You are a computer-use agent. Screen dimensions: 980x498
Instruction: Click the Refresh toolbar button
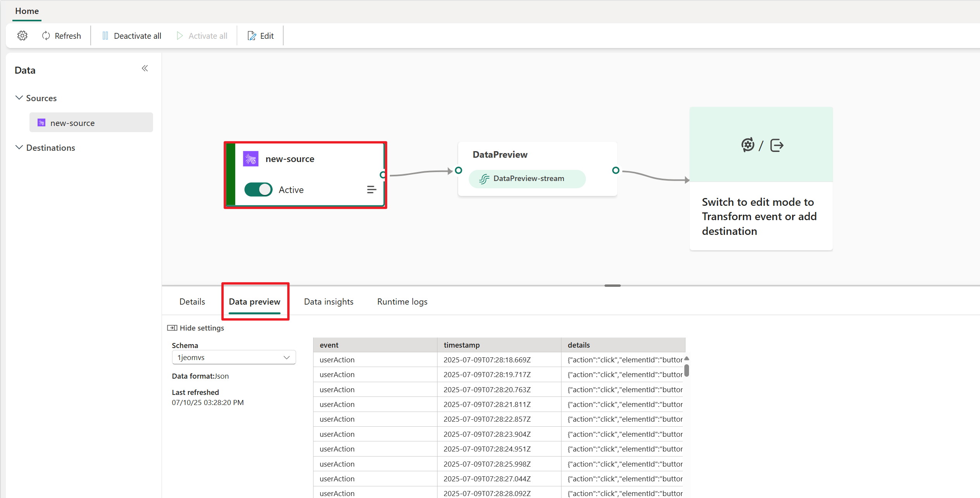[x=62, y=36]
